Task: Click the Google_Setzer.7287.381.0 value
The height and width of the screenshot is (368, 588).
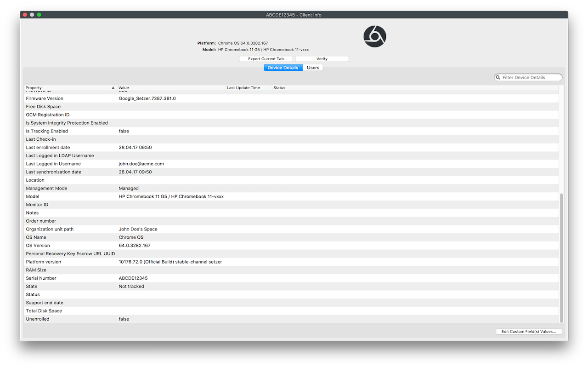Action: pos(147,98)
